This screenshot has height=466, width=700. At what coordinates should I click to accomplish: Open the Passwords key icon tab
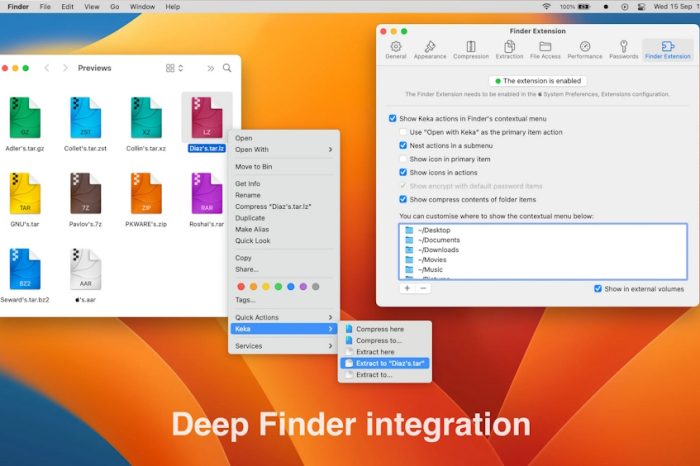tap(623, 46)
